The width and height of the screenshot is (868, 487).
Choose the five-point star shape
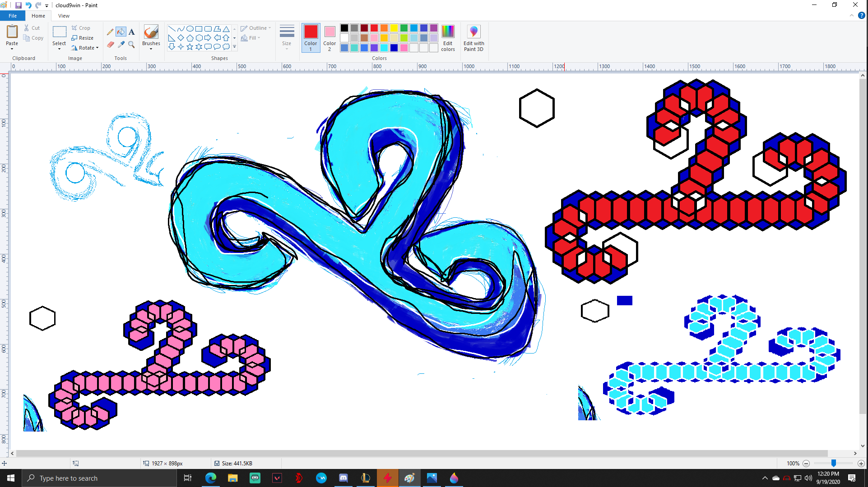click(x=190, y=46)
